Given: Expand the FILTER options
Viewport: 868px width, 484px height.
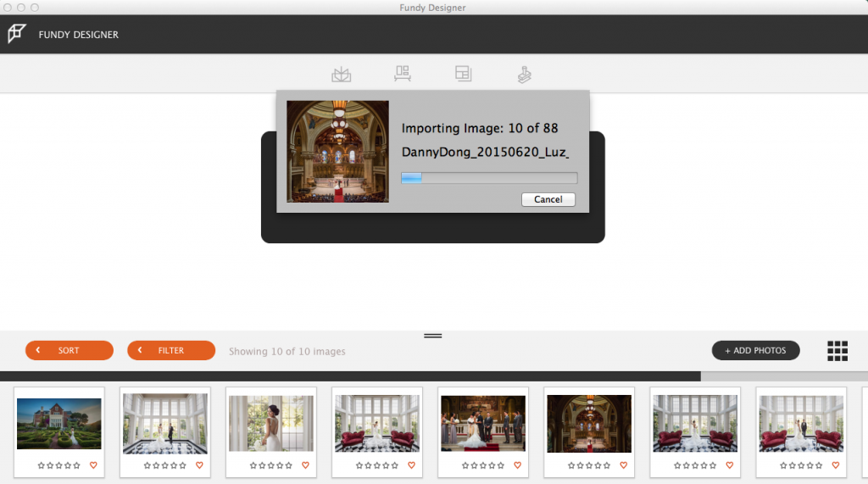Looking at the screenshot, I should tap(171, 351).
